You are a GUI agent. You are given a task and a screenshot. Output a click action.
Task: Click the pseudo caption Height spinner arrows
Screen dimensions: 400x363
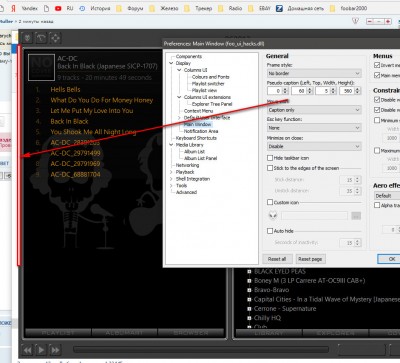pyautogui.click(x=357, y=91)
